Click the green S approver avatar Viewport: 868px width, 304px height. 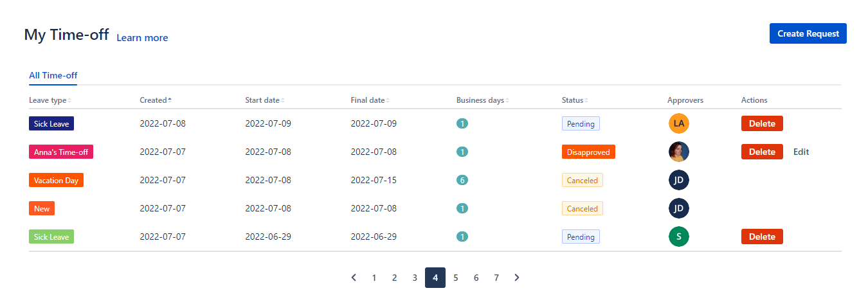tap(678, 237)
